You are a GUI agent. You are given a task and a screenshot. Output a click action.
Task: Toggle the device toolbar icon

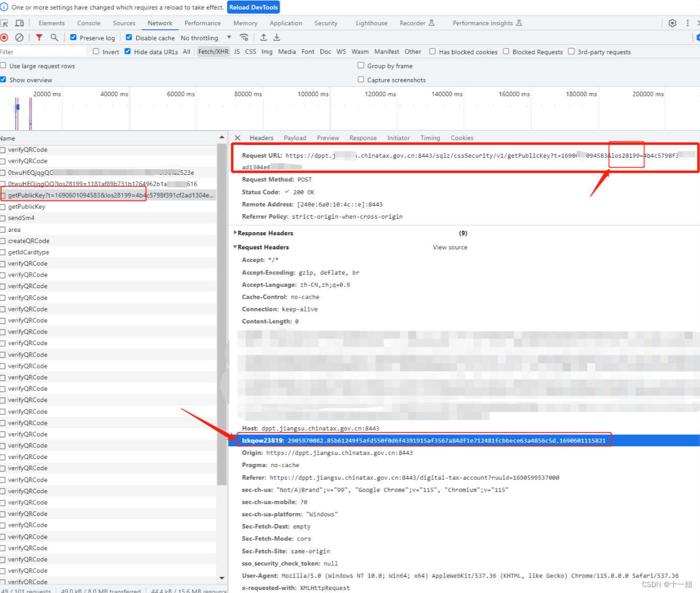(x=20, y=23)
